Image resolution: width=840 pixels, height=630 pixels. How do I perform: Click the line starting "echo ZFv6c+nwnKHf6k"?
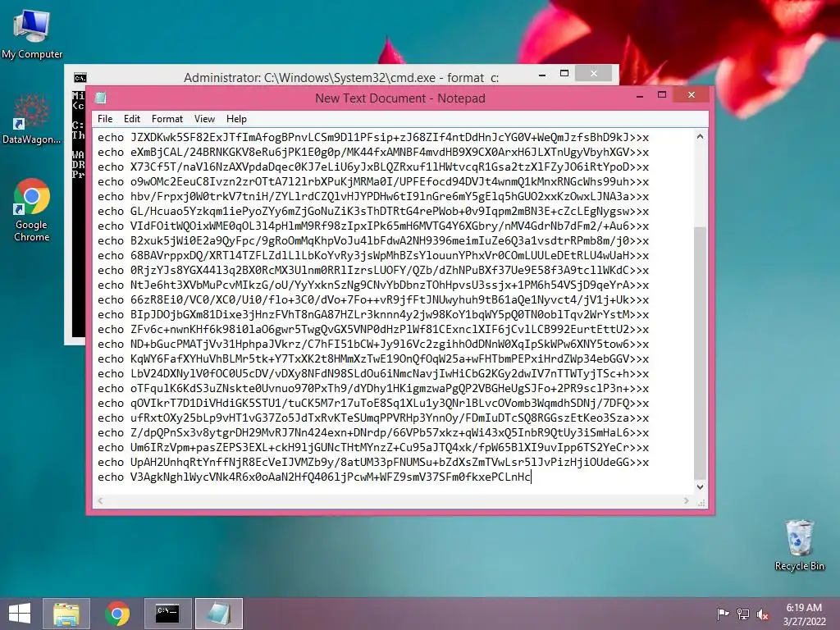point(373,330)
